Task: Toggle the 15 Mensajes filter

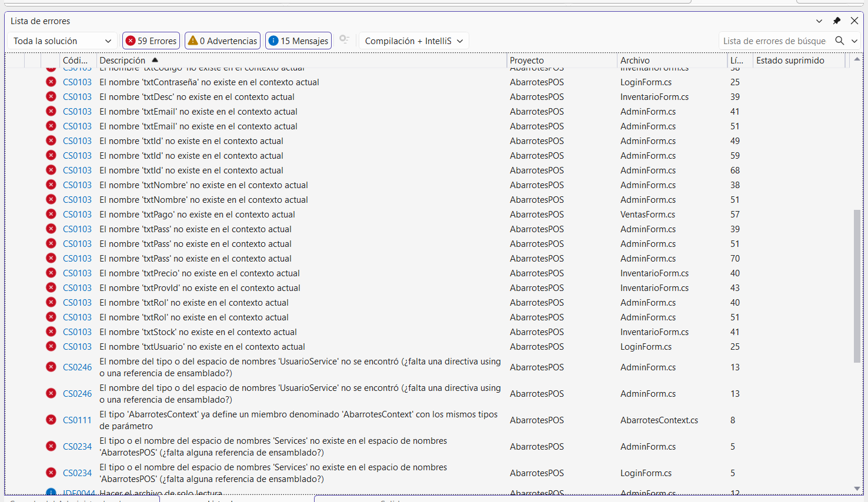Action: 298,41
